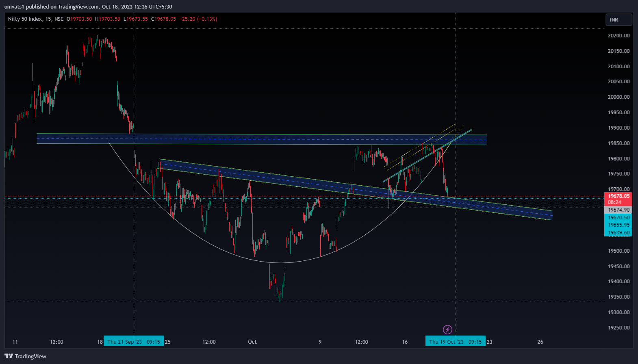
Task: Click the 19500.00 price axis label
Action: click(x=618, y=251)
